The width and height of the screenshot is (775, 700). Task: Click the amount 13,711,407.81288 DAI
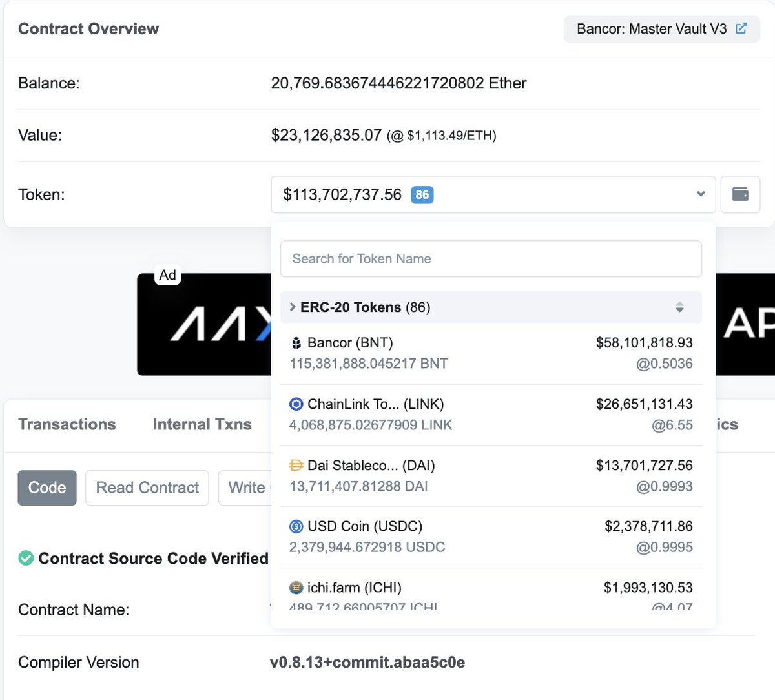click(x=358, y=486)
